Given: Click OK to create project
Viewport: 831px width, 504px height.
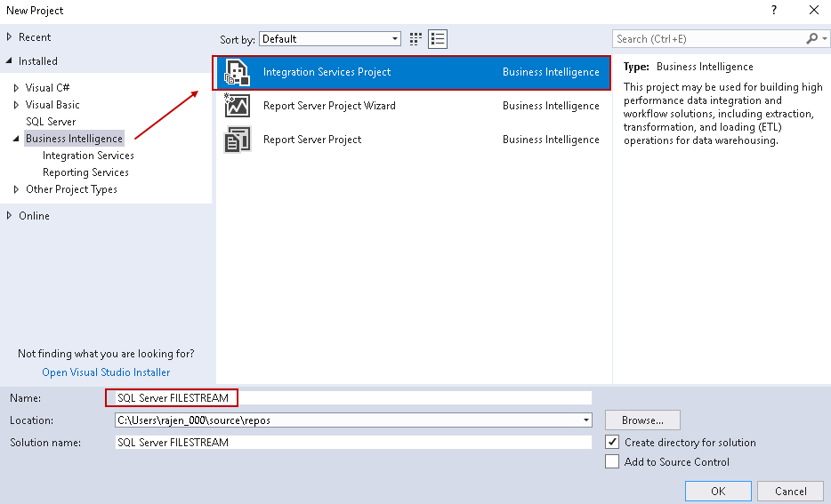Looking at the screenshot, I should pos(718,492).
